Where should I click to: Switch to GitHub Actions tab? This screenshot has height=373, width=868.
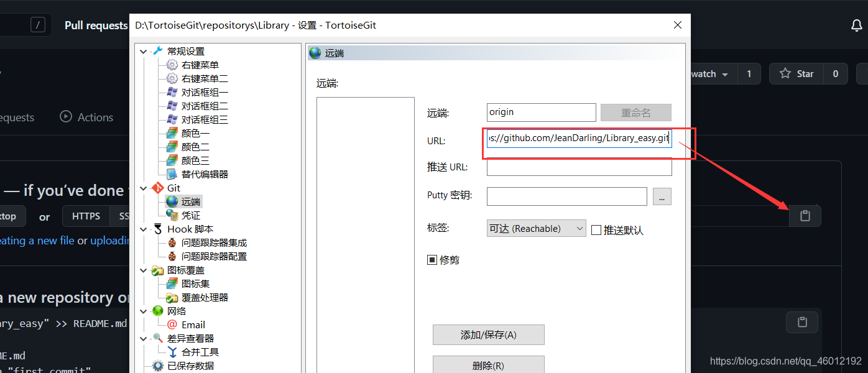click(x=86, y=117)
